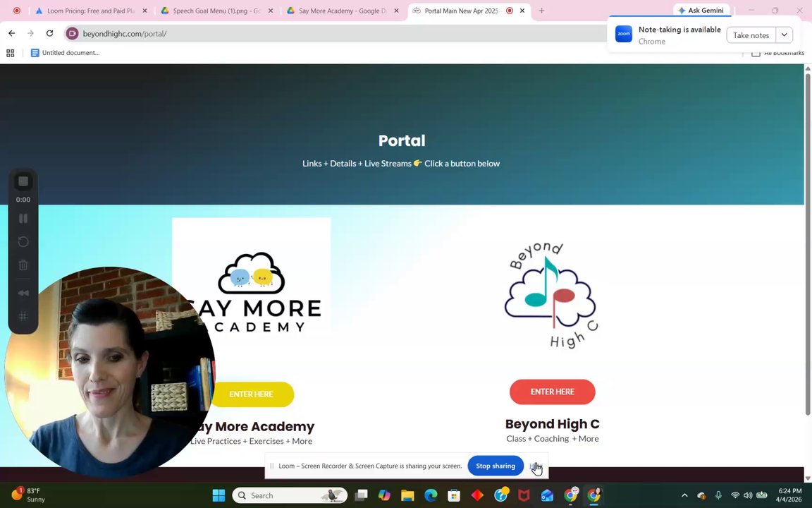This screenshot has height=508, width=812.
Task: Click the pinned recording tab at far left
Action: [x=17, y=11]
